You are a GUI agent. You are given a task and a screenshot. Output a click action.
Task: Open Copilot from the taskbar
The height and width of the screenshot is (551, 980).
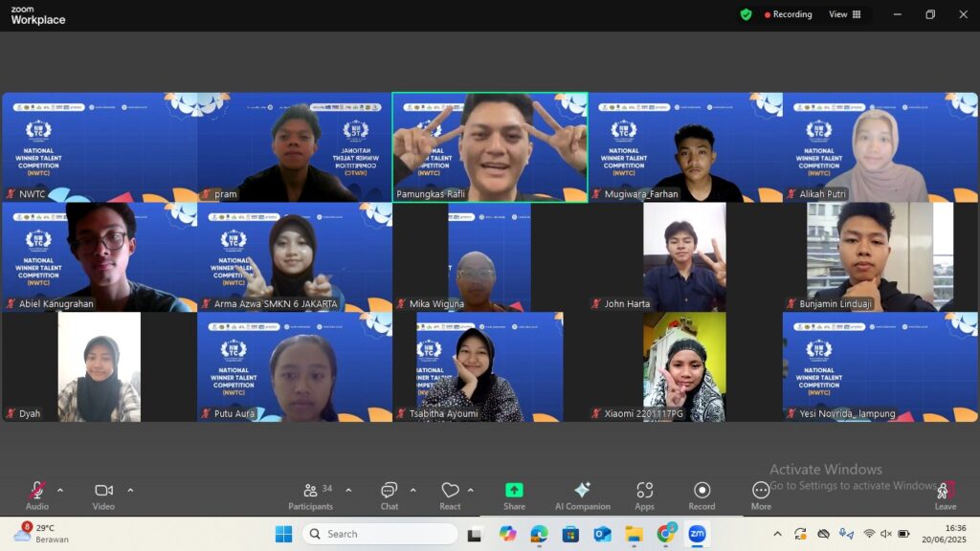pyautogui.click(x=507, y=534)
